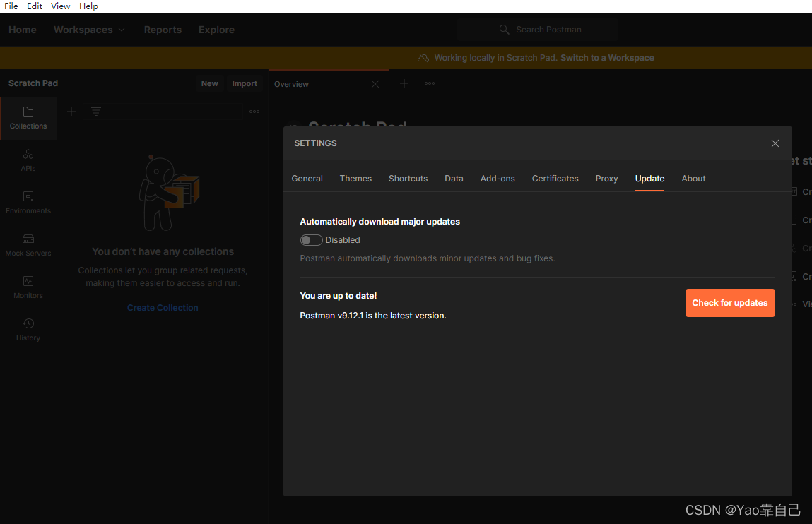The width and height of the screenshot is (812, 524).
Task: Click the filter icon in collections toolbar
Action: (x=96, y=112)
